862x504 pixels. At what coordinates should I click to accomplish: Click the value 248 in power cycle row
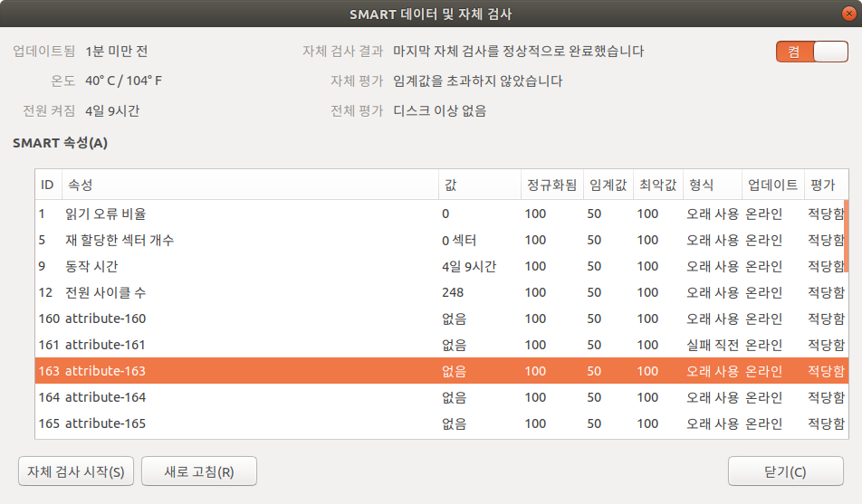pyautogui.click(x=453, y=292)
